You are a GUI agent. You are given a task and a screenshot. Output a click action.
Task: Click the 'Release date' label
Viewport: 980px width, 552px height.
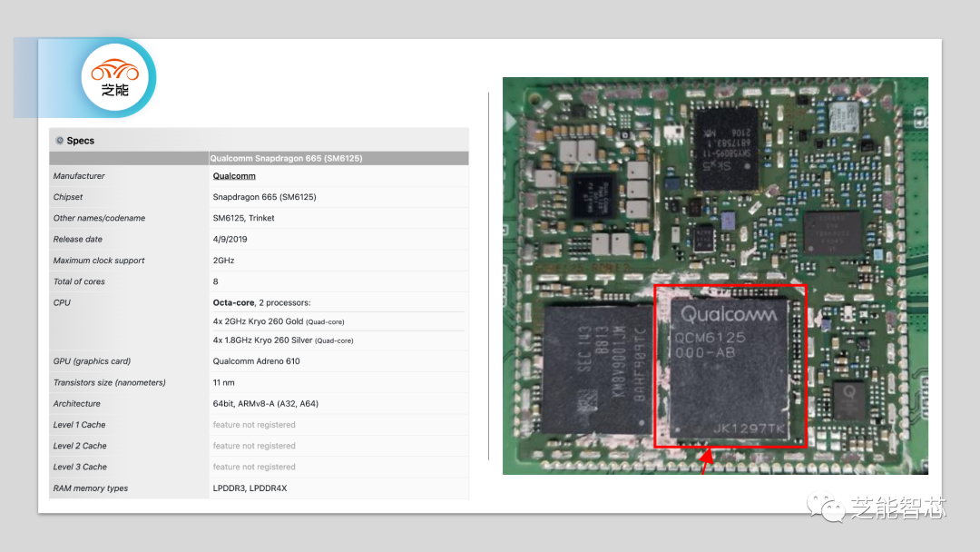pyautogui.click(x=77, y=240)
